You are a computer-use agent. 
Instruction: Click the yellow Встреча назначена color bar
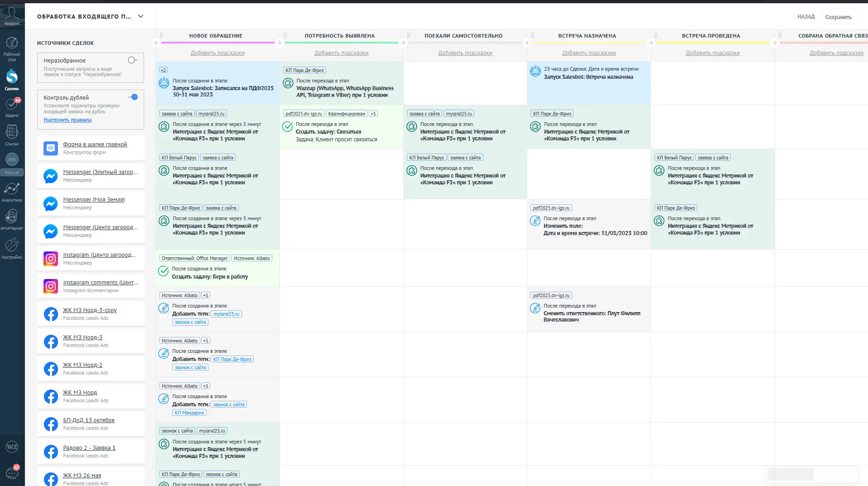pos(589,43)
